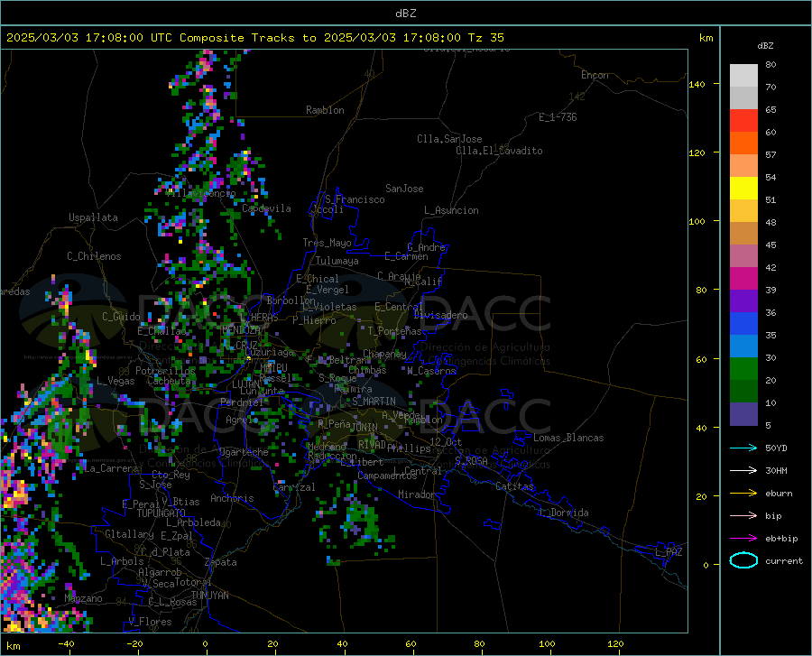
Task: Click the Clla.SanJose map label
Action: [449, 139]
